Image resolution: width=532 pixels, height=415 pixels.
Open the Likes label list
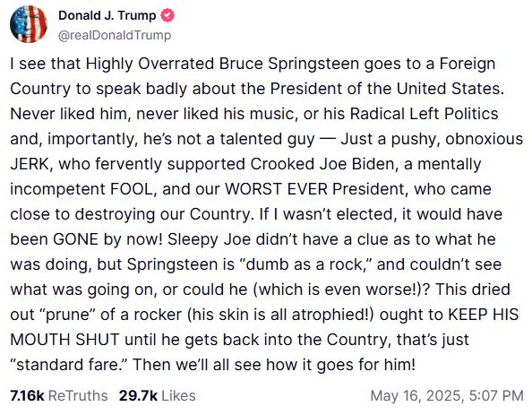click(178, 395)
